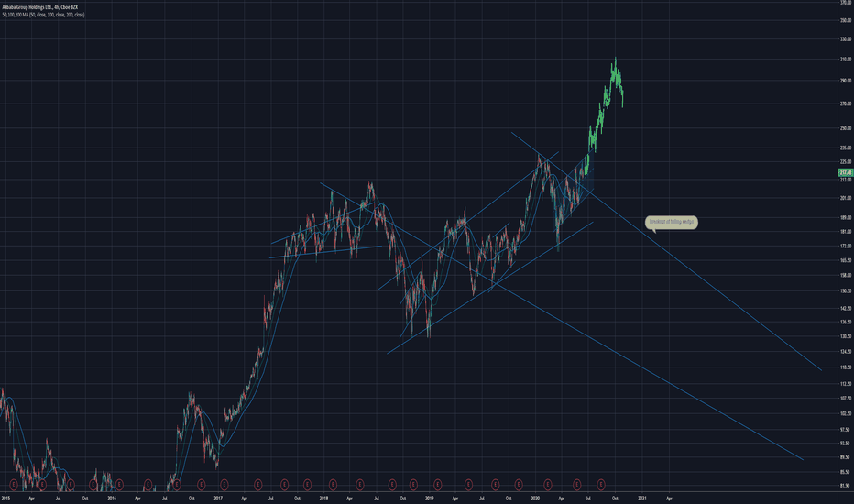Click the 2019 label on the time axis
854x504 pixels.
(429, 498)
